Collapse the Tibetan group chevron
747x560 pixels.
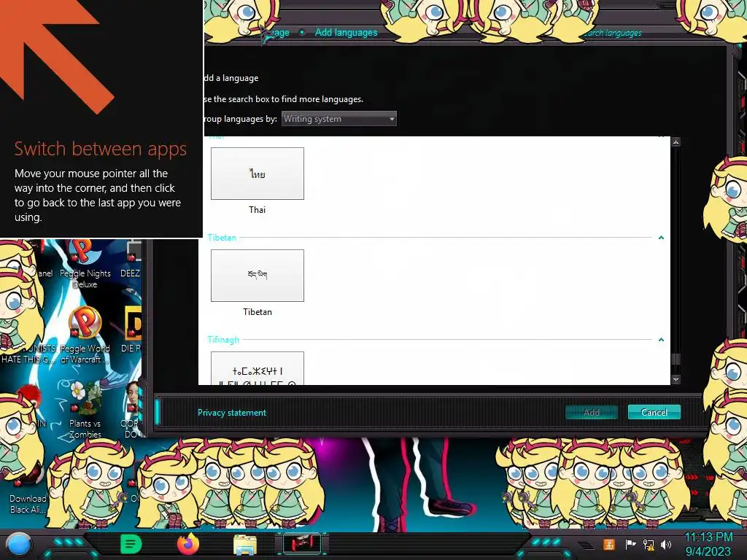click(661, 237)
